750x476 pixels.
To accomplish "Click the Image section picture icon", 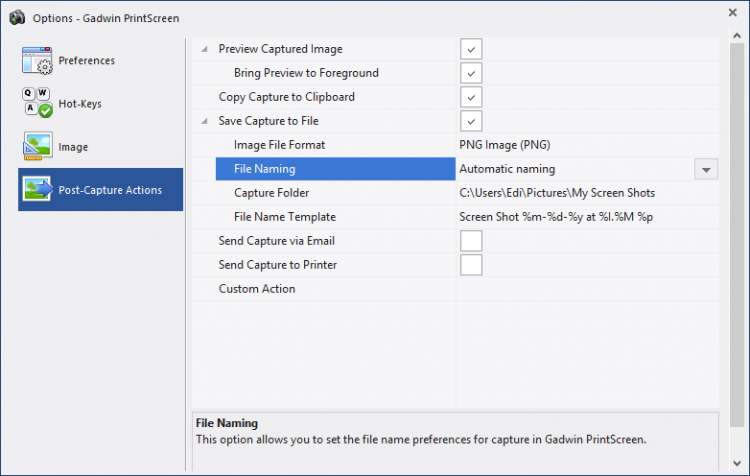I will coord(37,147).
